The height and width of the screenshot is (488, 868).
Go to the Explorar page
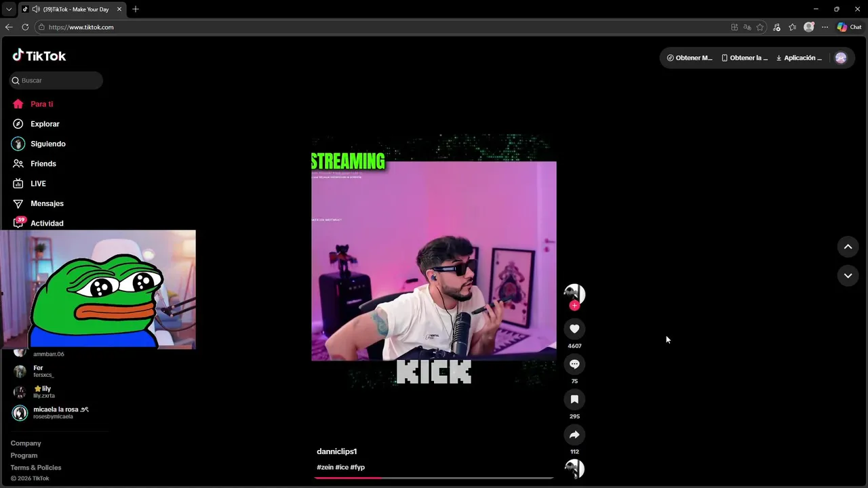45,124
